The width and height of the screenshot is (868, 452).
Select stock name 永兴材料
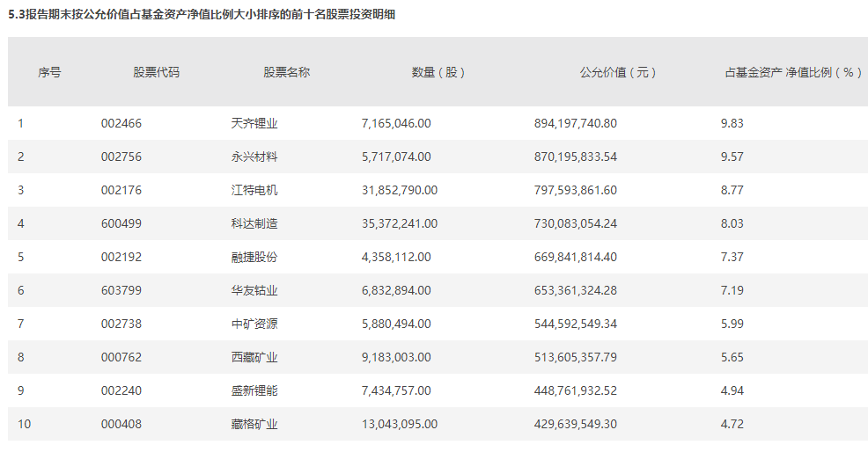point(254,157)
